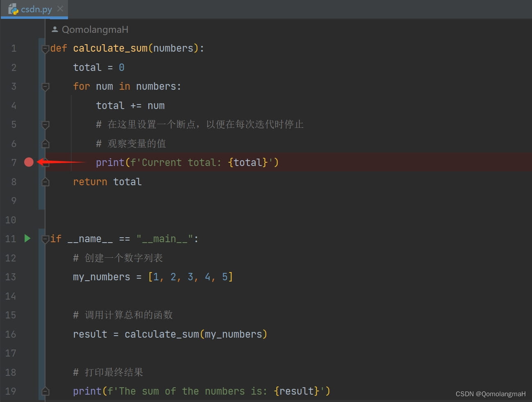532x402 pixels.
Task: Click the fold end marker on line 19
Action: pyautogui.click(x=45, y=391)
